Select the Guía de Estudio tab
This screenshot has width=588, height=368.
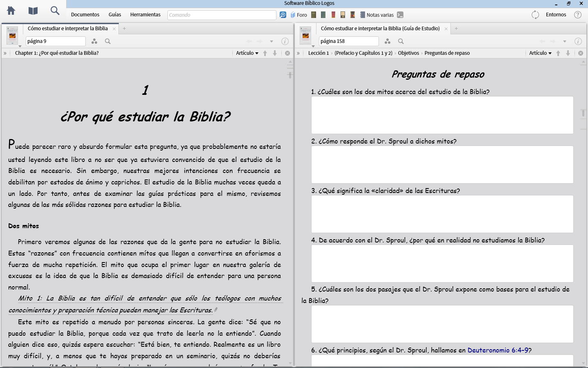click(380, 29)
